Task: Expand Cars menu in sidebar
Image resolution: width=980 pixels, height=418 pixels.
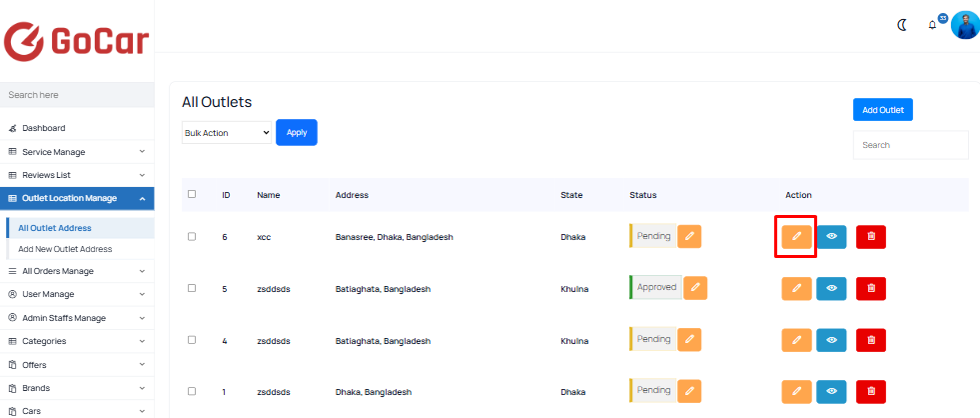Action: click(x=77, y=411)
